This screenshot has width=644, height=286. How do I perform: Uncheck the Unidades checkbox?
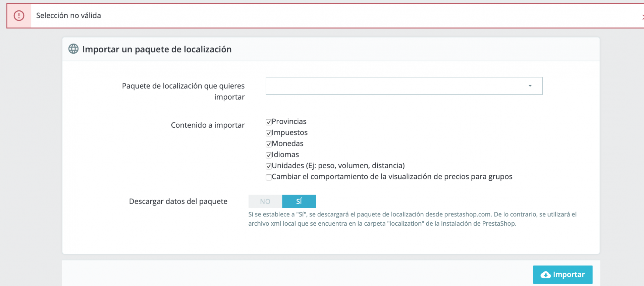[x=269, y=166]
